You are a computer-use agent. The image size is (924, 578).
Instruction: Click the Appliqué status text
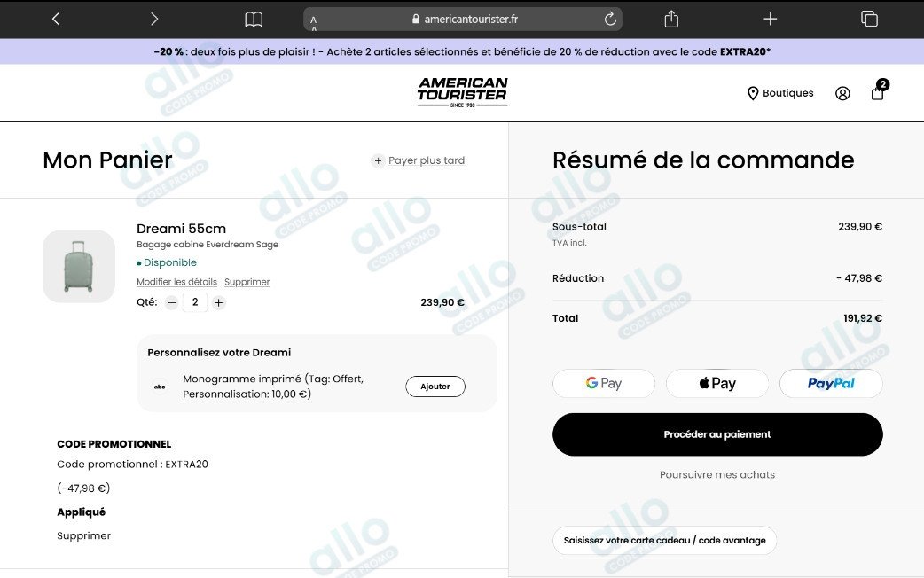pyautogui.click(x=82, y=512)
